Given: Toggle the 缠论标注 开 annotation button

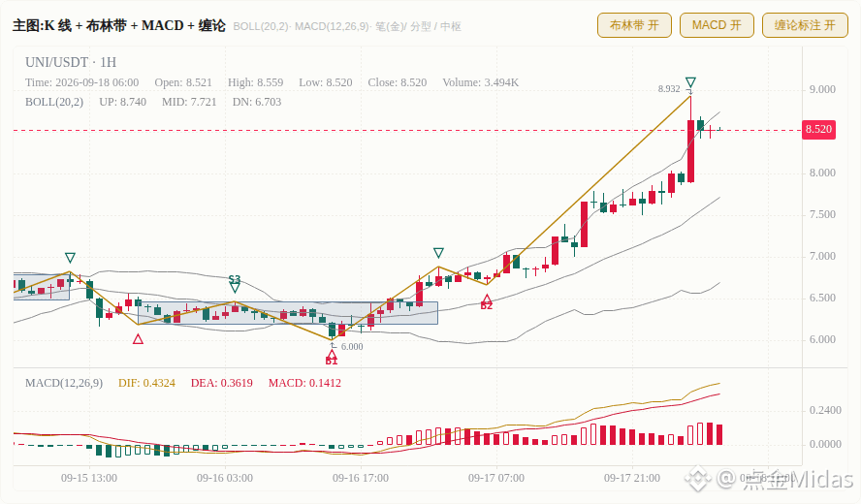Looking at the screenshot, I should pyautogui.click(x=805, y=25).
